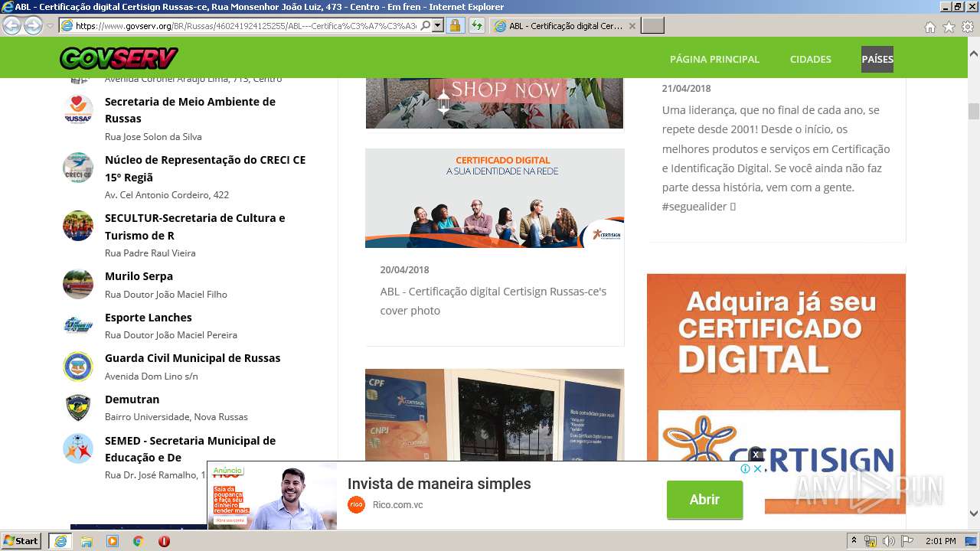Viewport: 980px width, 551px height.
Task: Click the Abrir button in the ad
Action: (704, 500)
